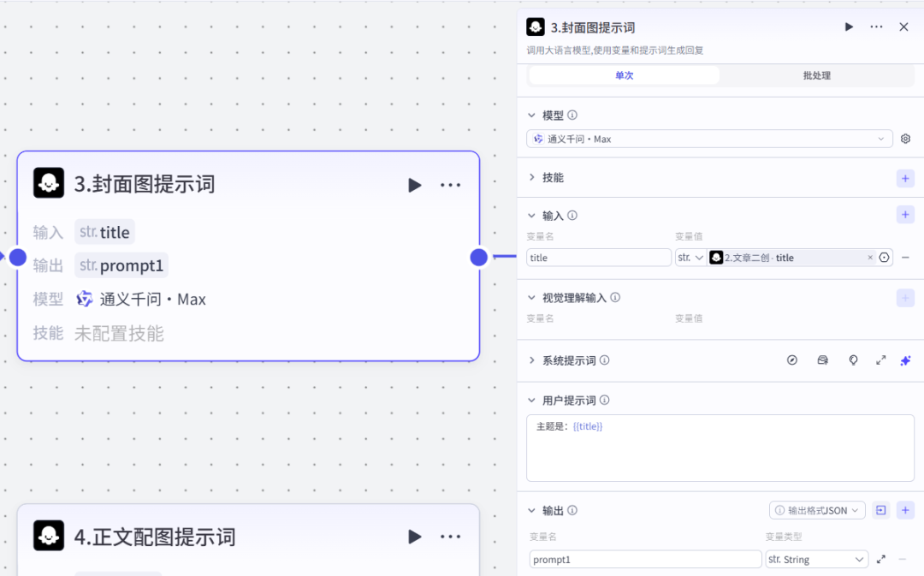
Task: Run the 3.封面图提示词 node on canvas
Action: 415,185
